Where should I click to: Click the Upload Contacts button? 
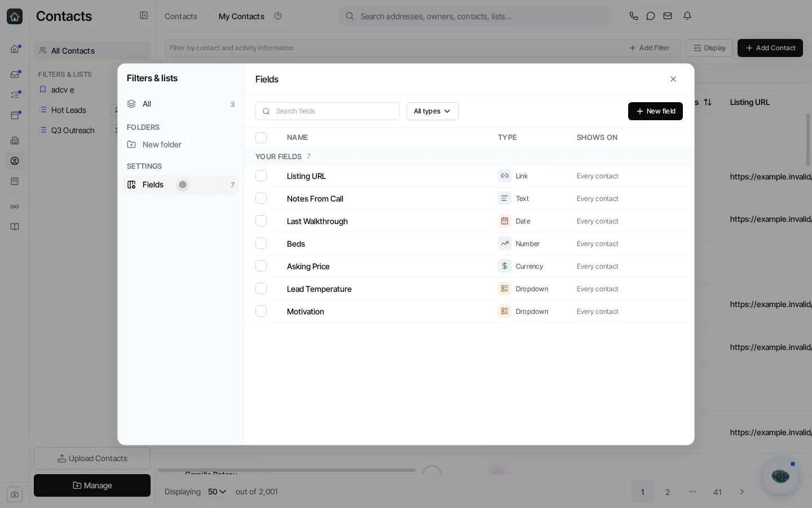(x=92, y=458)
